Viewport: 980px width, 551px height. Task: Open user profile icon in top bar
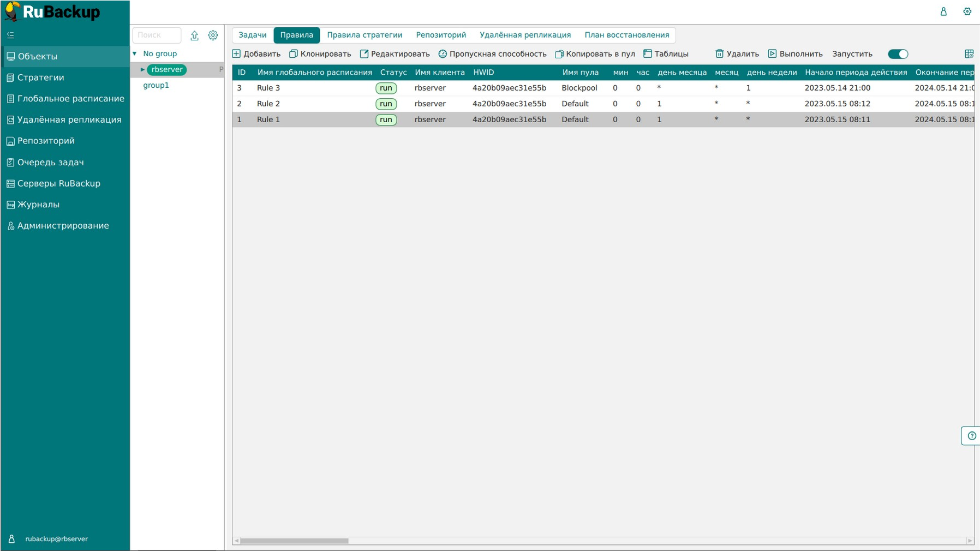[943, 11]
